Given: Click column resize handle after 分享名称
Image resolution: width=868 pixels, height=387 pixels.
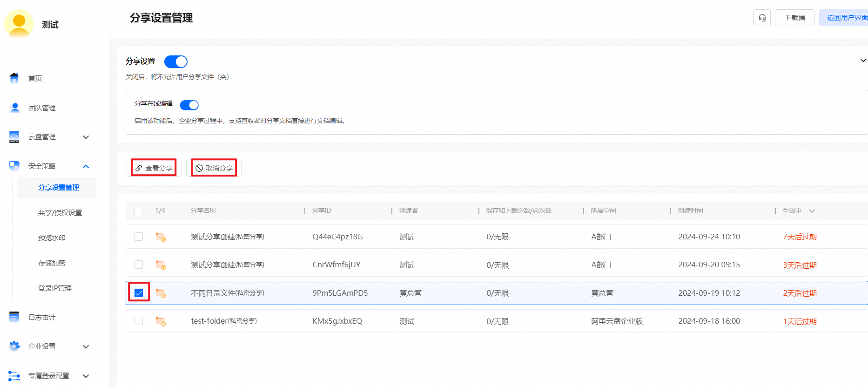Looking at the screenshot, I should [305, 211].
